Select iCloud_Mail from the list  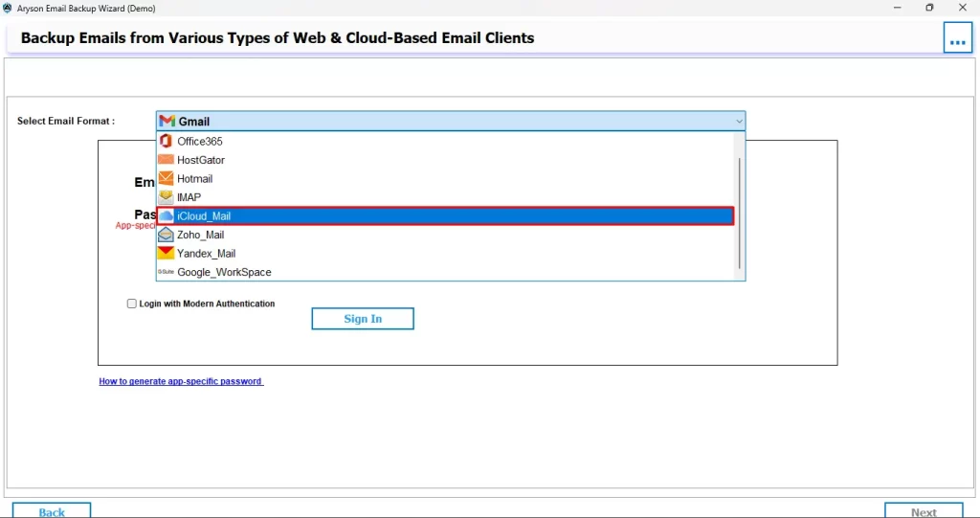[x=445, y=215]
